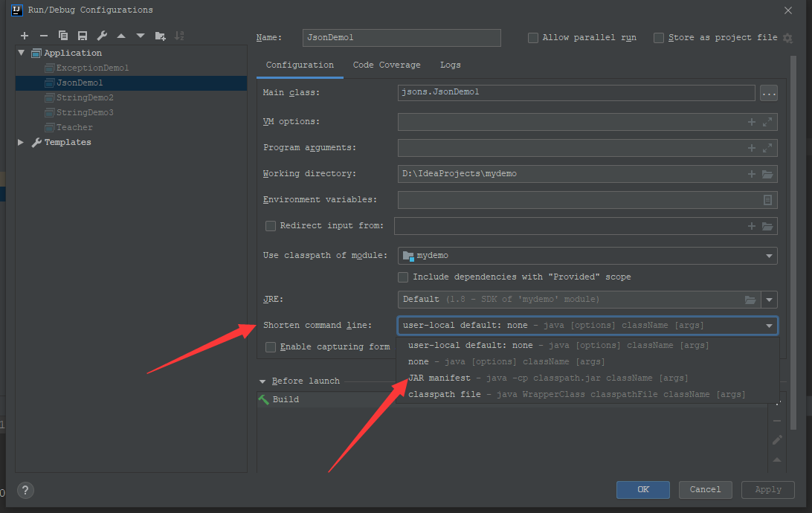Switch to Configuration tab
812x513 pixels.
[x=300, y=65]
